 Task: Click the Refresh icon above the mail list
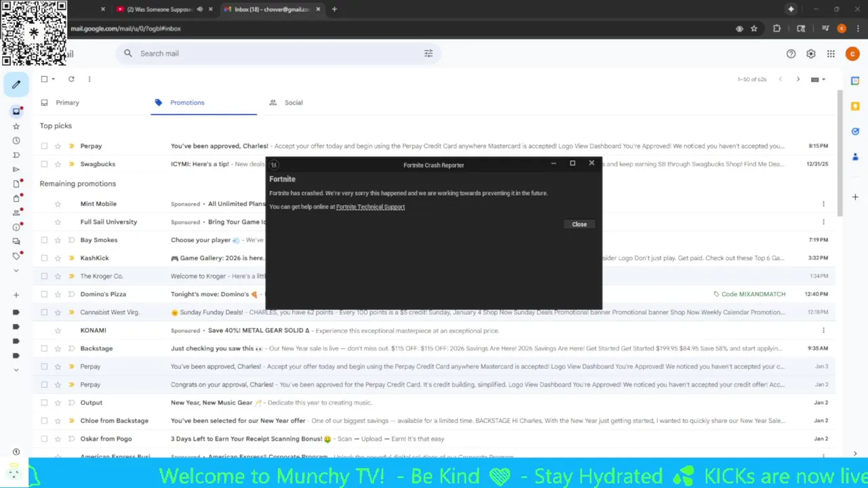click(71, 79)
